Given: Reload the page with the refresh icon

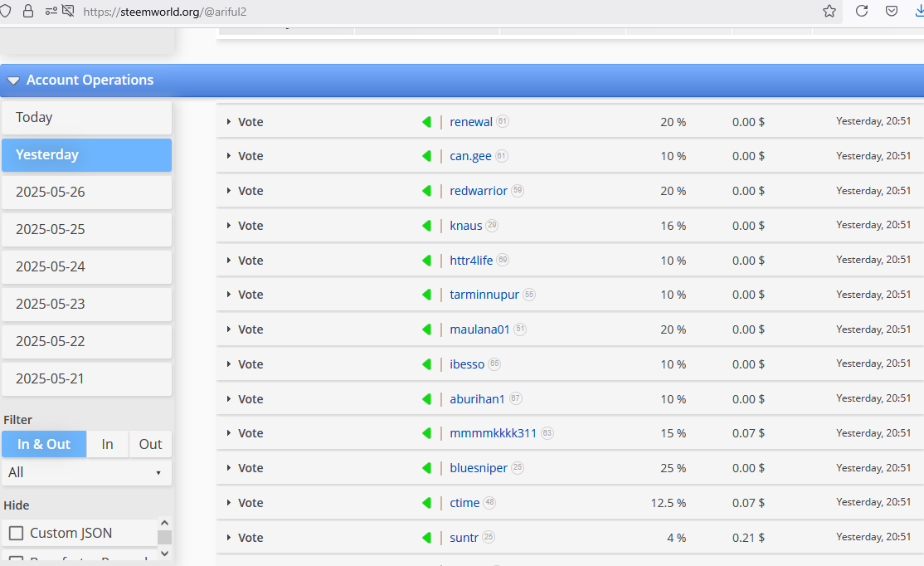Looking at the screenshot, I should 861,11.
